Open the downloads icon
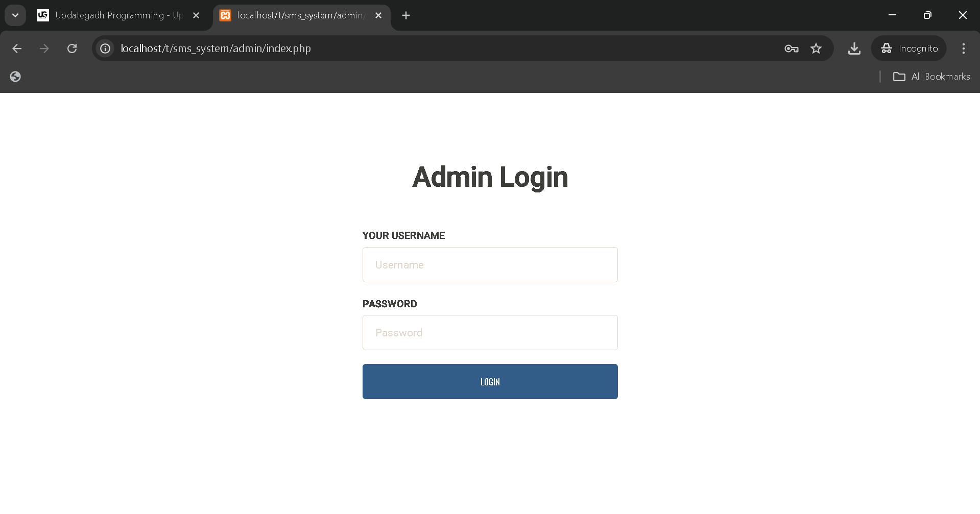This screenshot has height=514, width=980. (x=854, y=48)
